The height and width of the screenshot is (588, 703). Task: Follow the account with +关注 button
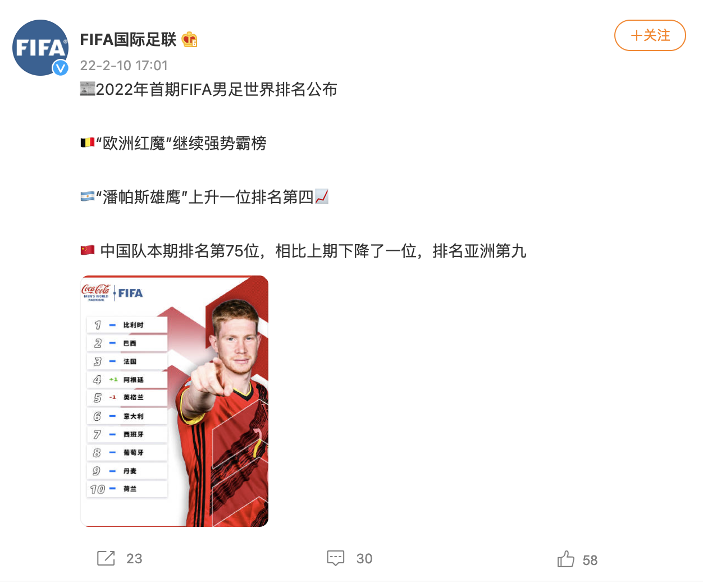(x=650, y=35)
